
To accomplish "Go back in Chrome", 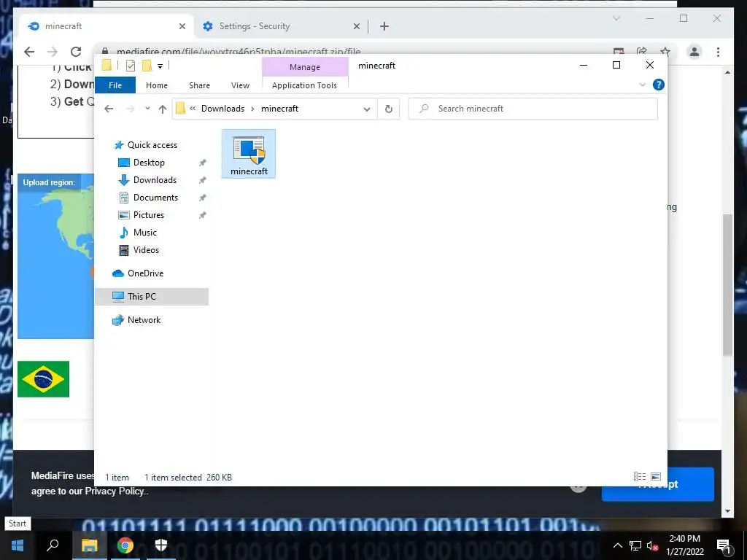I will point(29,52).
